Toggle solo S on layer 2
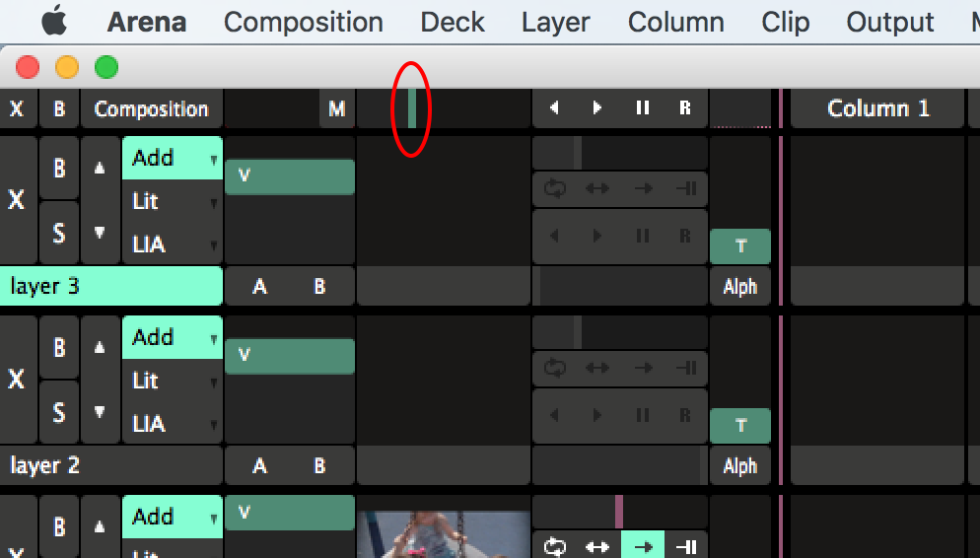Screen dimensions: 980x558 [59, 412]
